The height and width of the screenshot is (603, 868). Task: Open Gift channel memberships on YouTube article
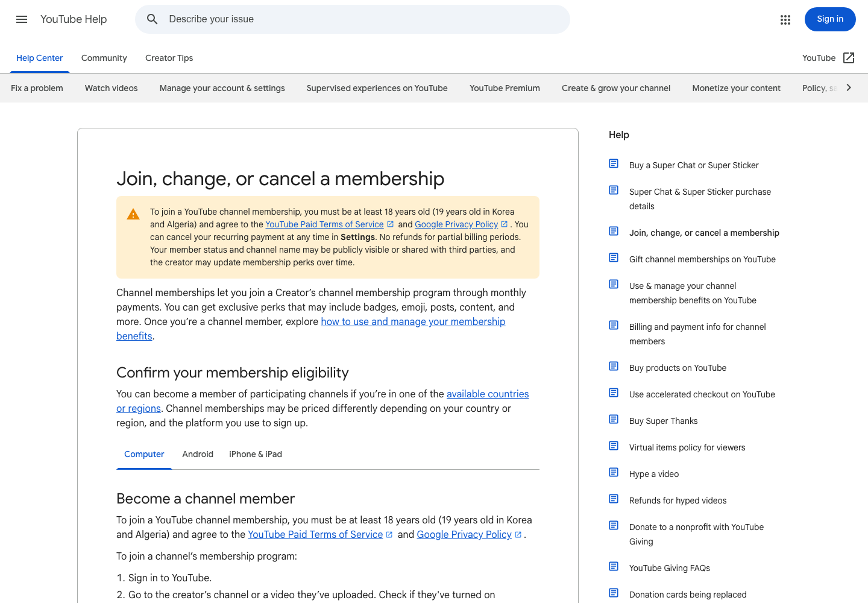[702, 259]
